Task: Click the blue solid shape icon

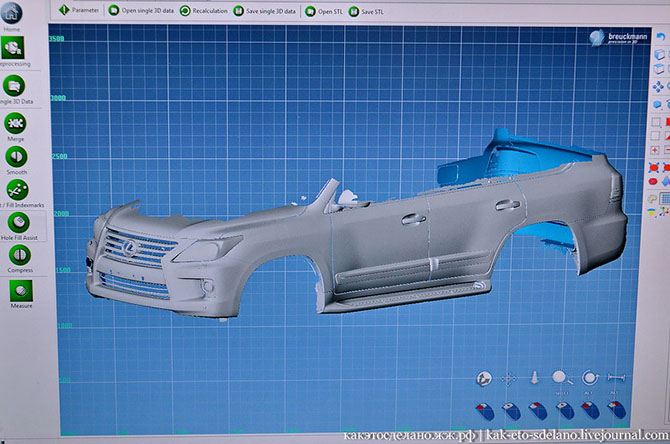Action: coord(657,104)
